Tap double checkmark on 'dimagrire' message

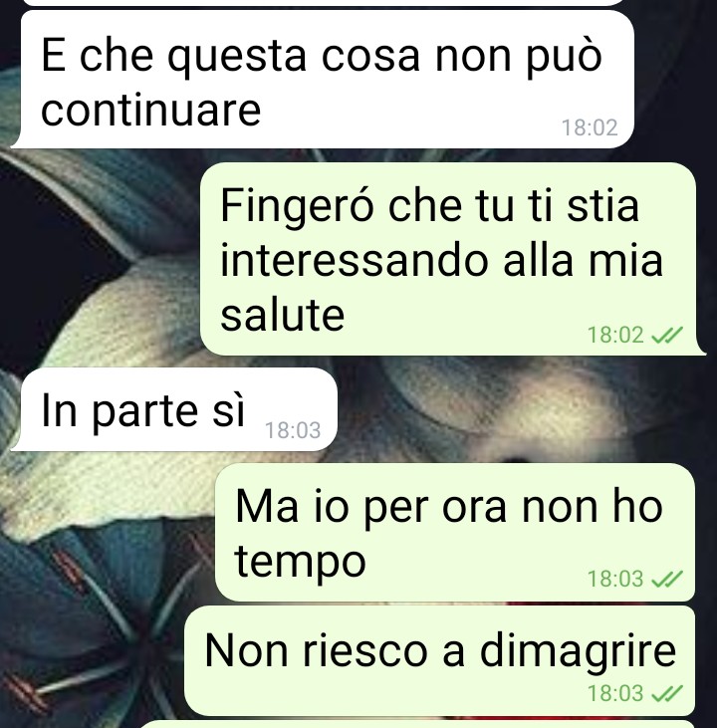click(667, 693)
